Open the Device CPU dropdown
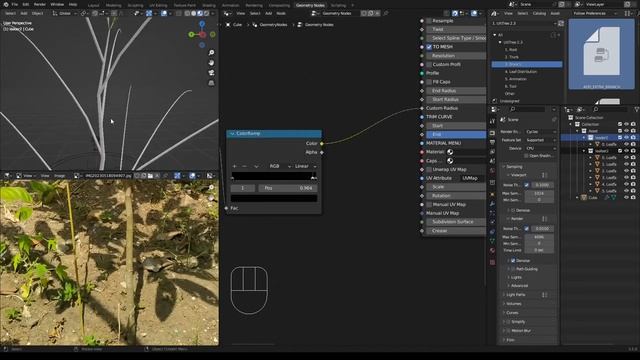This screenshot has width=640, height=360. click(x=540, y=148)
